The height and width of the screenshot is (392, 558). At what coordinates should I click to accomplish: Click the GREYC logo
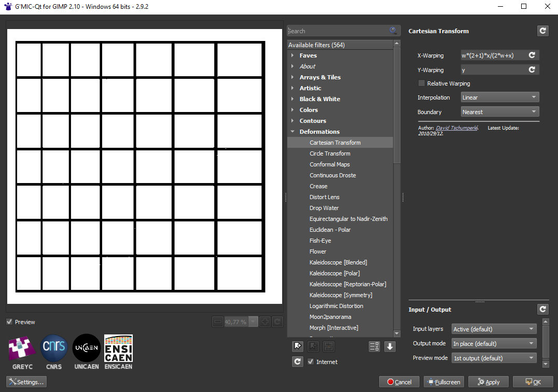click(x=22, y=352)
